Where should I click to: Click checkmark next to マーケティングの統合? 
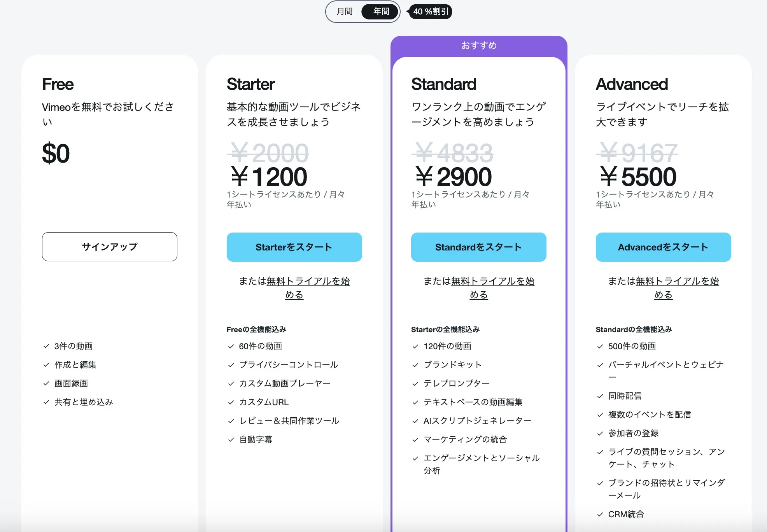click(x=415, y=439)
